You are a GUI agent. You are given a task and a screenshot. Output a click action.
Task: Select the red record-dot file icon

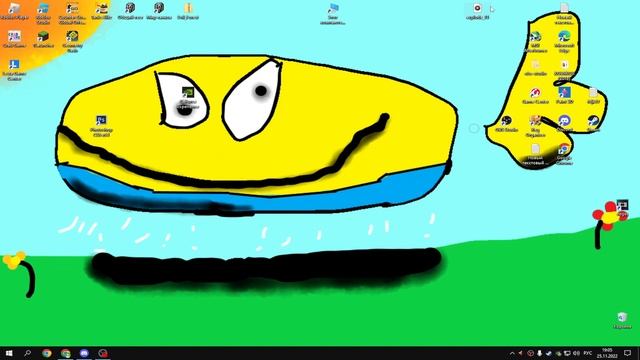(477, 11)
